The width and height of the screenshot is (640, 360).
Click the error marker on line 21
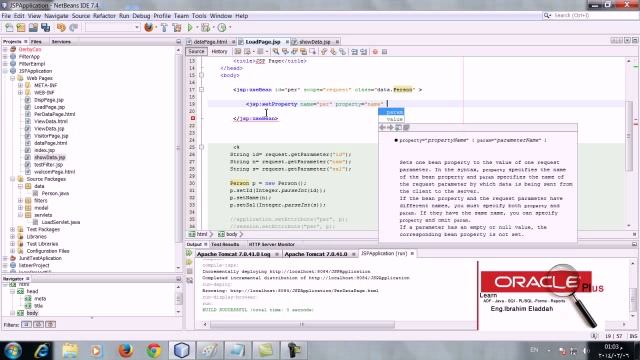point(193,118)
